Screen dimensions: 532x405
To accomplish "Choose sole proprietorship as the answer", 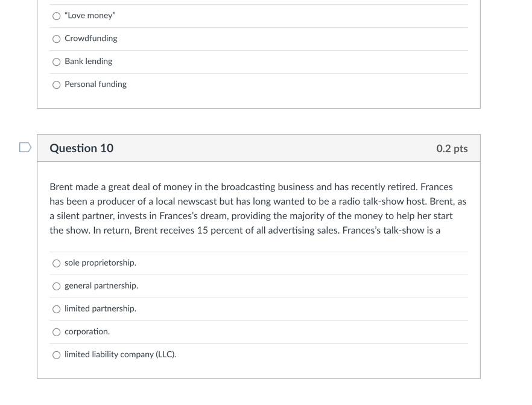I will pyautogui.click(x=57, y=263).
